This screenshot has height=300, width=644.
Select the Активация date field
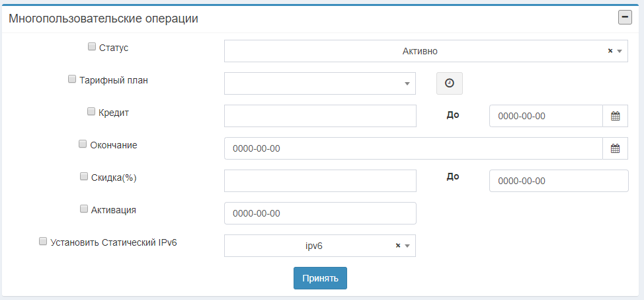tap(321, 213)
